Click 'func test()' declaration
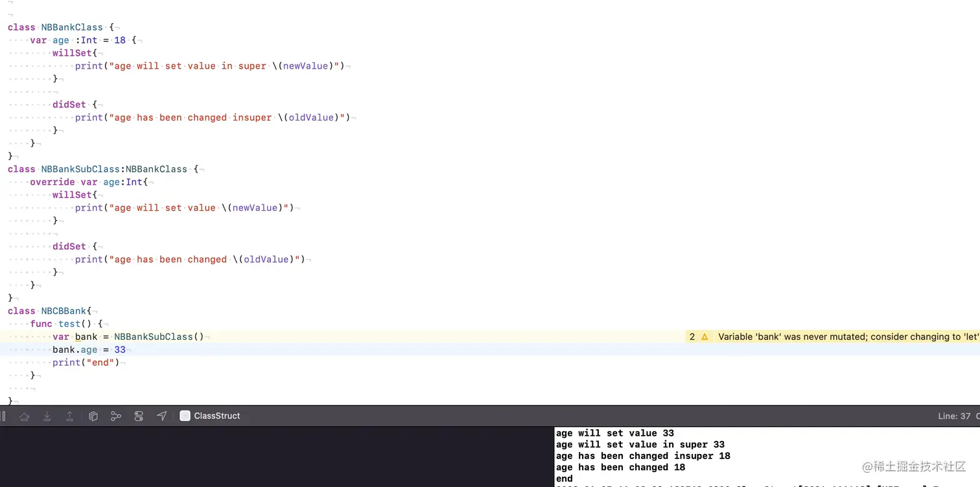The image size is (980, 487). [x=67, y=324]
